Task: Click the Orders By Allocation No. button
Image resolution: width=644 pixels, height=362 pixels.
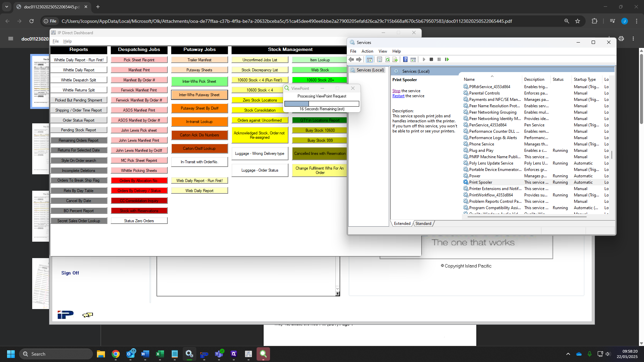Action: click(139, 181)
